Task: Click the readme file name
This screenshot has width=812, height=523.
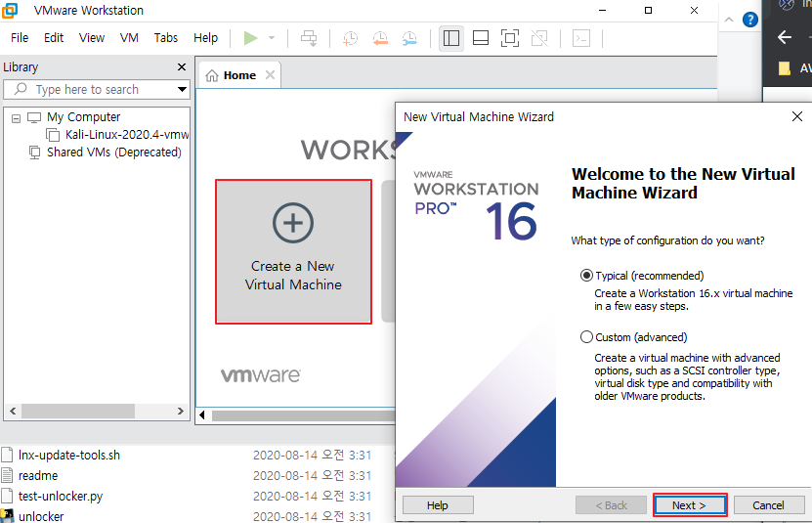Action: click(38, 475)
